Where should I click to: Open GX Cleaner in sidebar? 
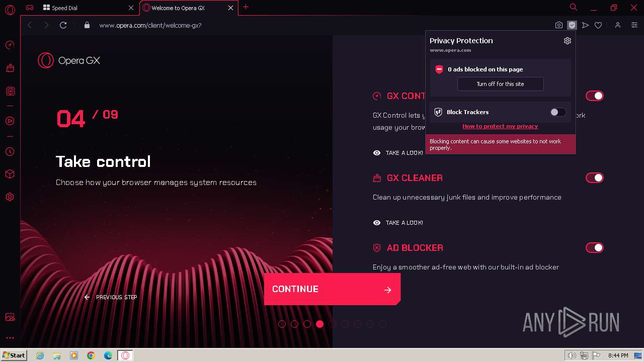pyautogui.click(x=10, y=68)
